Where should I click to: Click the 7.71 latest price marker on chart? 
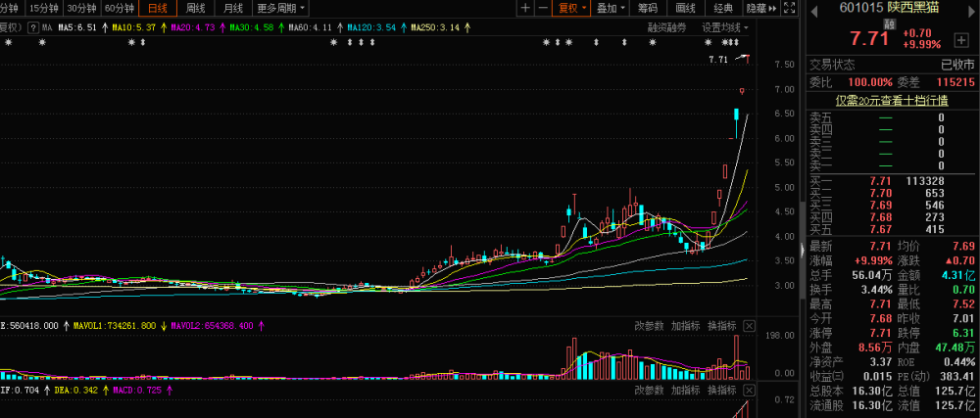(x=718, y=60)
